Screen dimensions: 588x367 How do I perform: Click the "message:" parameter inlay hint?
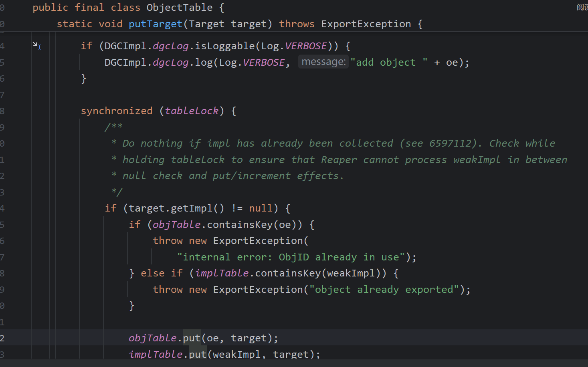323,62
